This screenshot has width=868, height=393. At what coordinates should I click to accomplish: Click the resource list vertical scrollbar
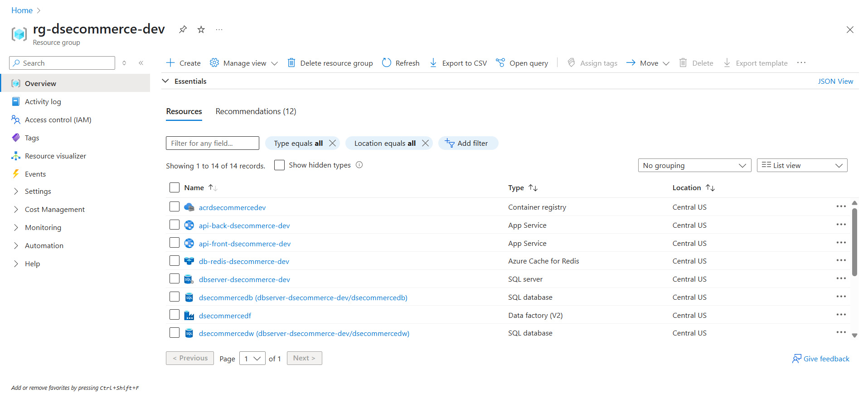[854, 242]
